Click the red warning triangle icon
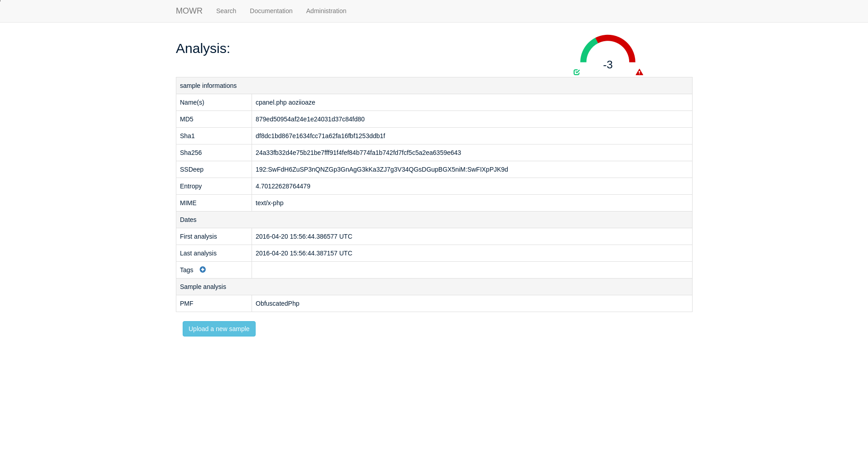 click(x=639, y=72)
